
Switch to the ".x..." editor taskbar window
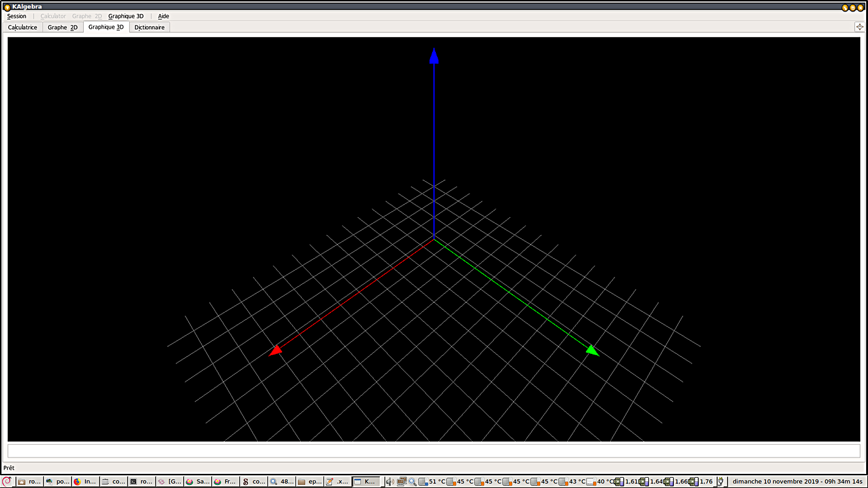pos(338,481)
